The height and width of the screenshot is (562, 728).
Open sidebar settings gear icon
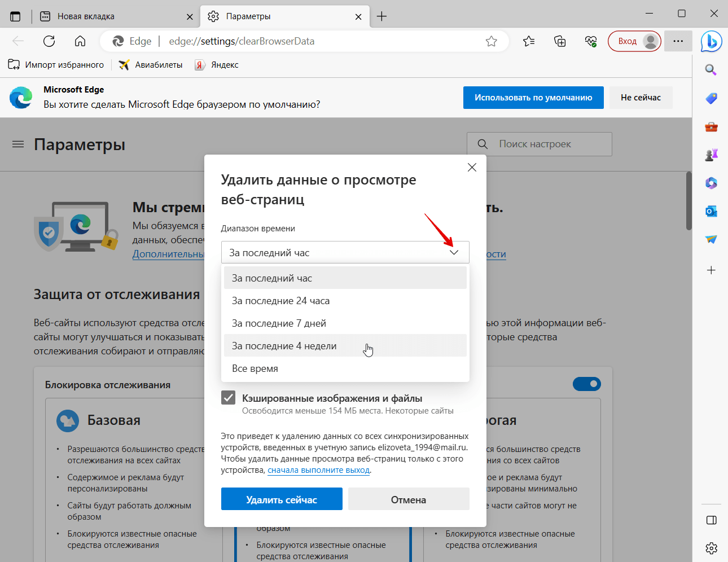711,548
